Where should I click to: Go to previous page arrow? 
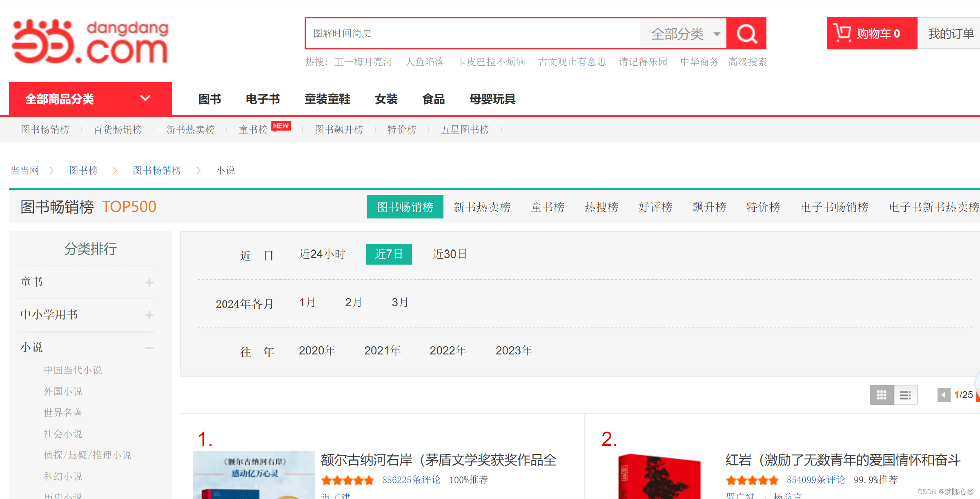pos(943,395)
